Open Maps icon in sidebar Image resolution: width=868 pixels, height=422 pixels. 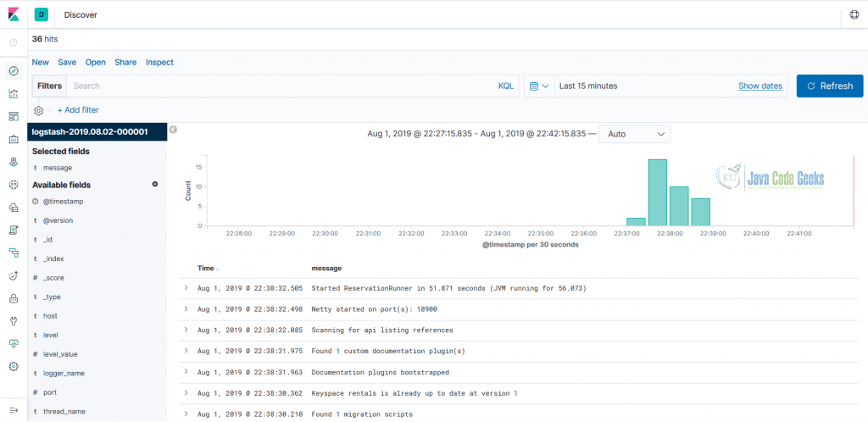click(14, 162)
